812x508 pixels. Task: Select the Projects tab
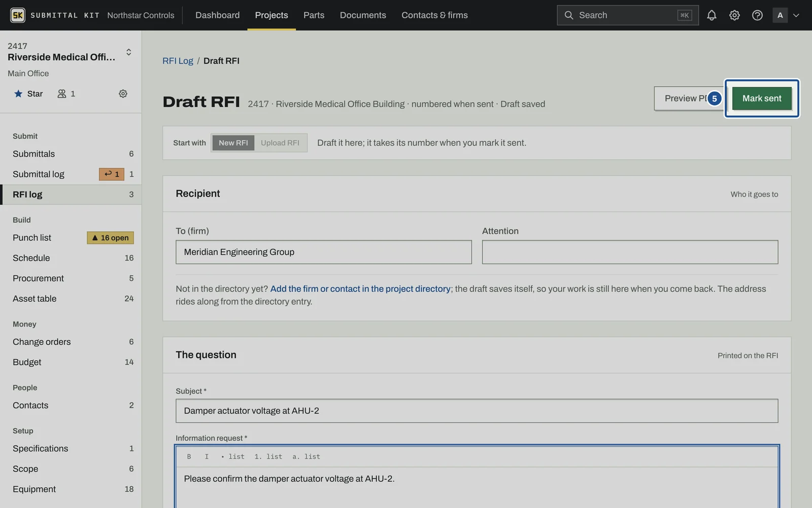272,15
